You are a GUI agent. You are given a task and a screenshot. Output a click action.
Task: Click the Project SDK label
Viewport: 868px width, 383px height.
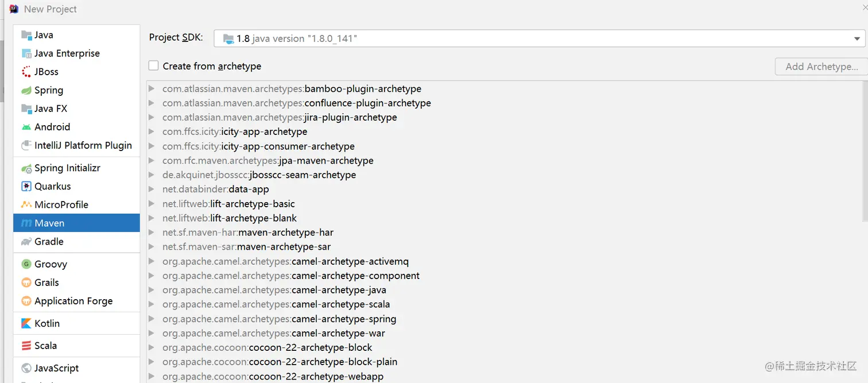click(176, 37)
